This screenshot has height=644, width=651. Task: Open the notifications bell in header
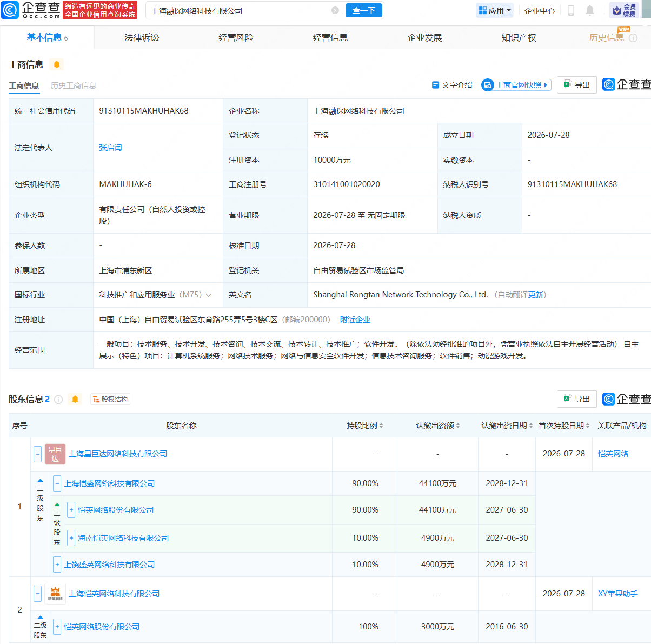click(590, 10)
